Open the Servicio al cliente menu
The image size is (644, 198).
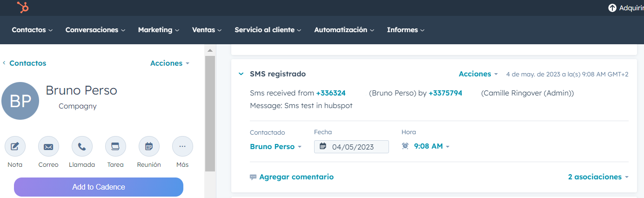point(268,30)
